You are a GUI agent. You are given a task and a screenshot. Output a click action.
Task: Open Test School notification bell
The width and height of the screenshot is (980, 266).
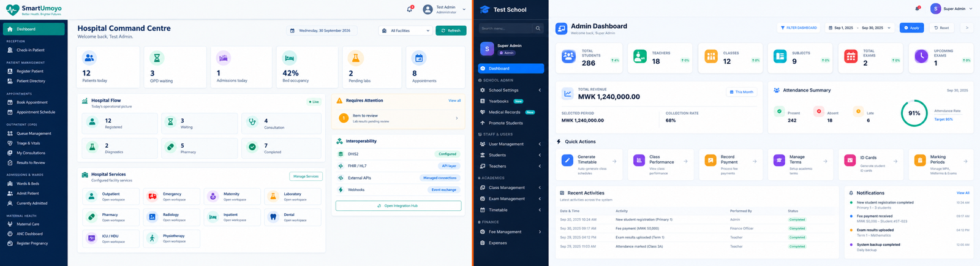tap(918, 9)
